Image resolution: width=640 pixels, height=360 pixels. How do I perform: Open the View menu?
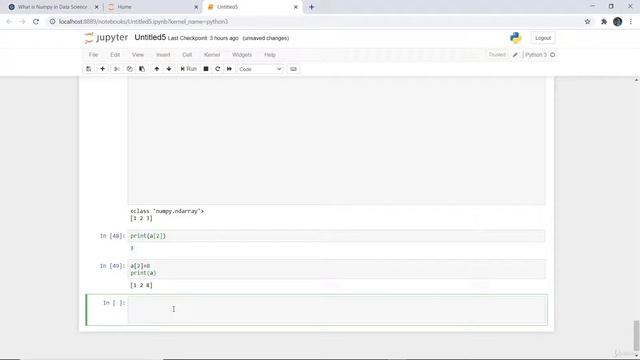pyautogui.click(x=138, y=55)
